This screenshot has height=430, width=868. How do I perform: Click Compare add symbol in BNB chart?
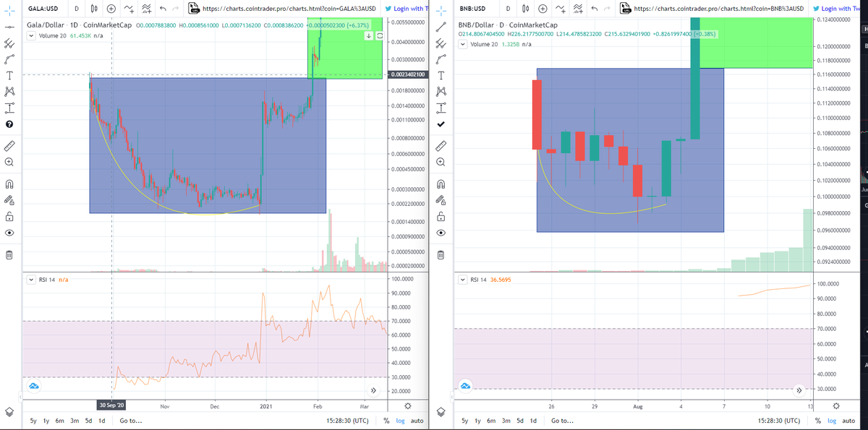[542, 9]
